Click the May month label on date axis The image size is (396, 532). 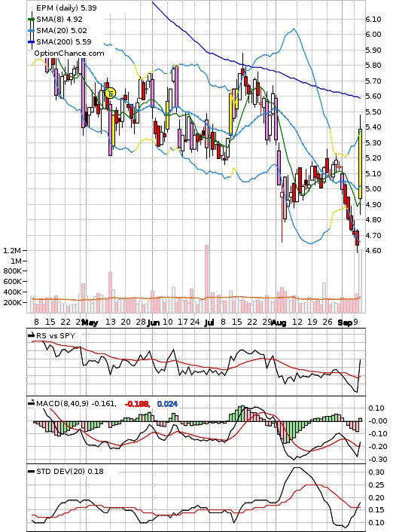pos(90,323)
